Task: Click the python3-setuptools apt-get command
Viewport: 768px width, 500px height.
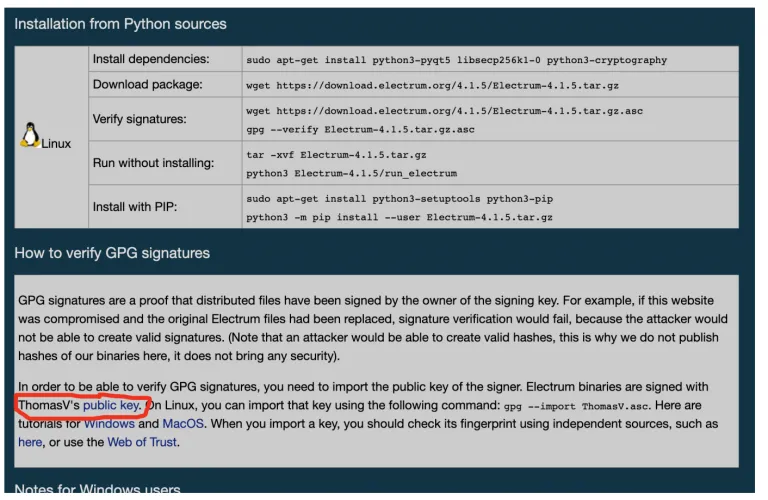Action: 400,199
